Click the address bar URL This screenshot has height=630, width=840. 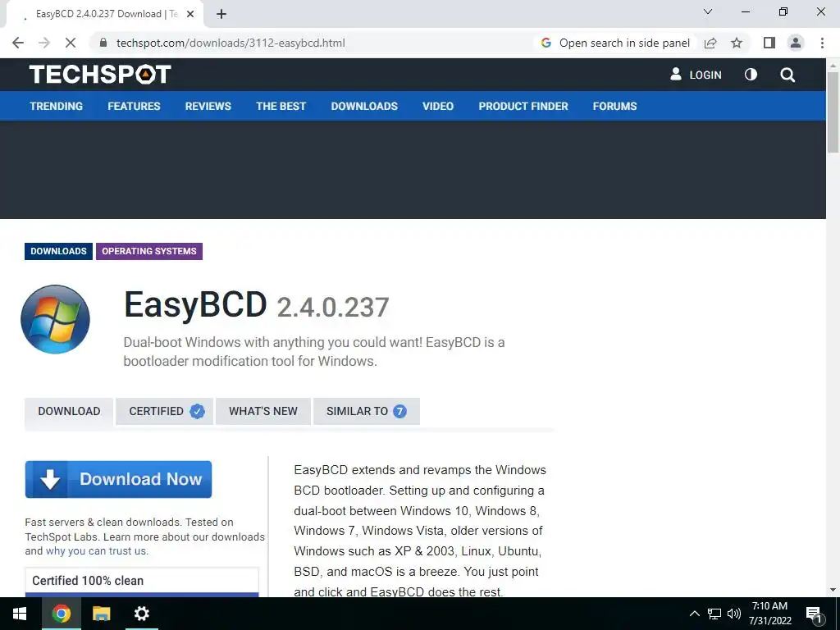pyautogui.click(x=231, y=43)
